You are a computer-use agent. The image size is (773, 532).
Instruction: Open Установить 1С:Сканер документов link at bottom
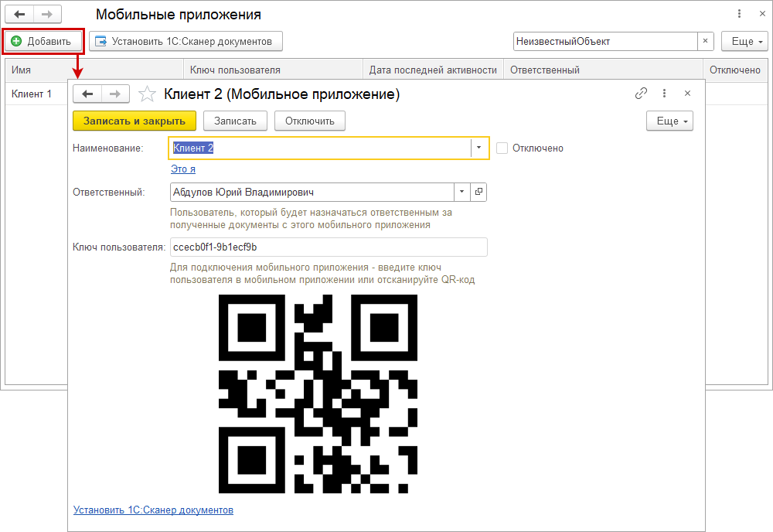(x=153, y=510)
